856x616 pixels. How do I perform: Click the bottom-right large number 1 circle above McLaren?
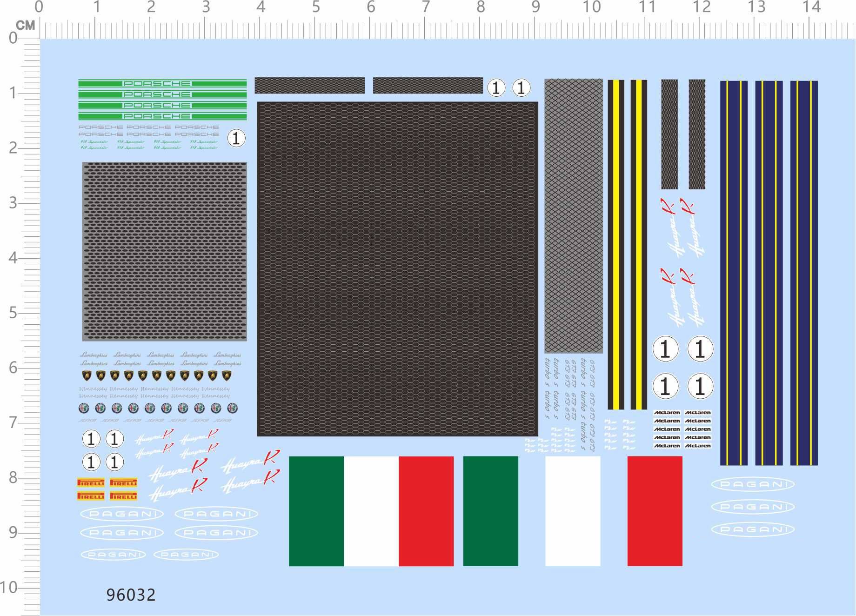tap(700, 386)
